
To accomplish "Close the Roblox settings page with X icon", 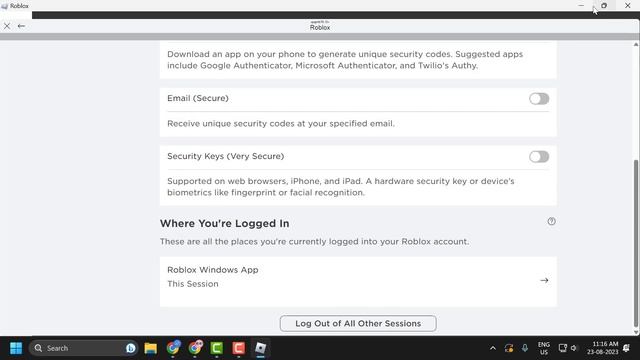I will [x=7, y=26].
